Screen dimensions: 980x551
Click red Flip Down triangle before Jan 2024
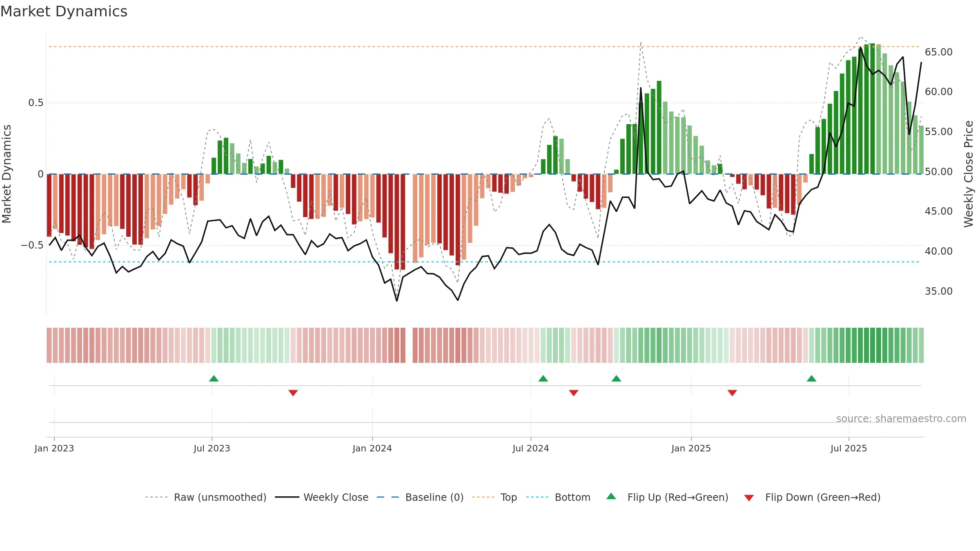coord(293,393)
